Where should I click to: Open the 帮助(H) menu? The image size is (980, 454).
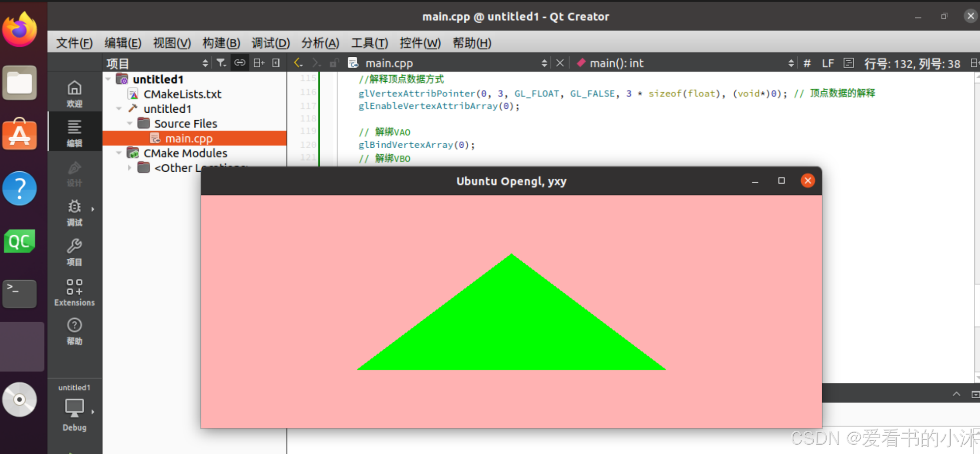[x=472, y=43]
